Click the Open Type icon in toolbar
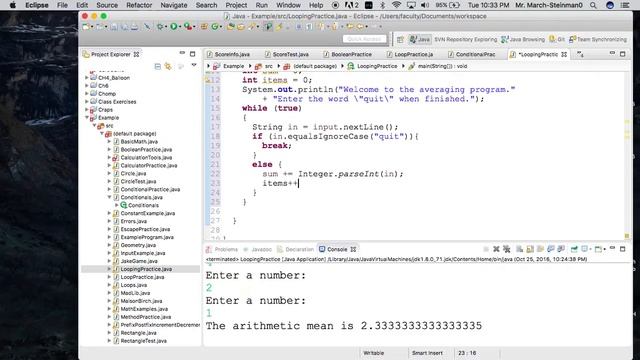Image resolution: width=640 pixels, height=360 pixels. pyautogui.click(x=231, y=27)
